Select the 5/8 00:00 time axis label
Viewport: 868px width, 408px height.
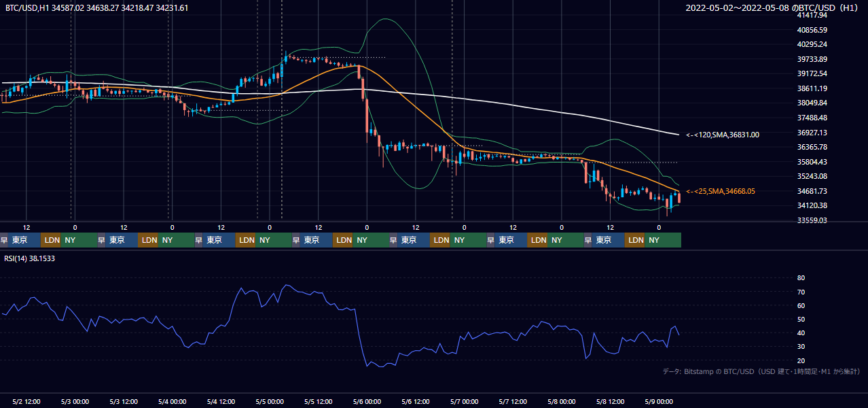[x=562, y=402]
